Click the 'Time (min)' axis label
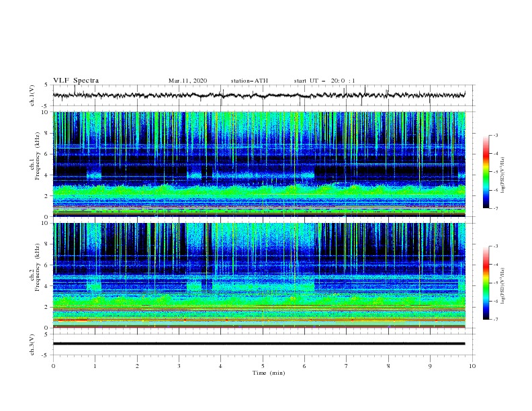 click(x=269, y=373)
